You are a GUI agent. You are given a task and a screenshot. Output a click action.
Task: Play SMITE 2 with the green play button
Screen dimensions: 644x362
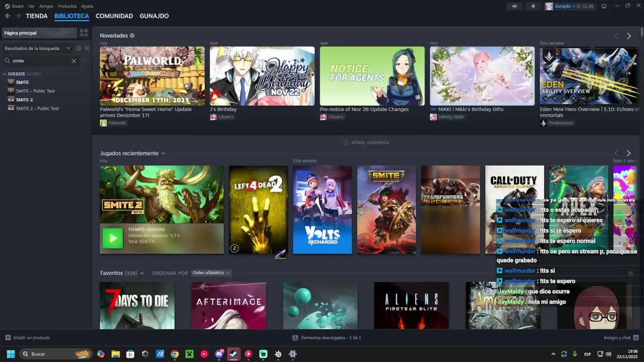(112, 238)
